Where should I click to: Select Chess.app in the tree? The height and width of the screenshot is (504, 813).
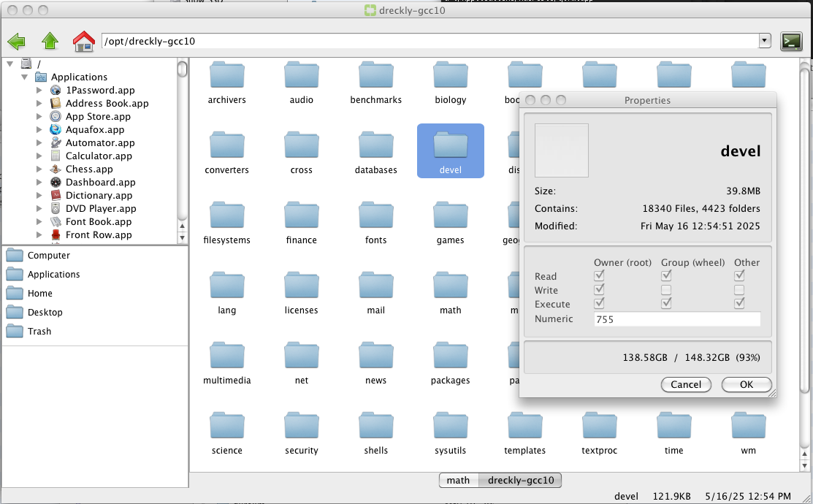click(x=89, y=169)
